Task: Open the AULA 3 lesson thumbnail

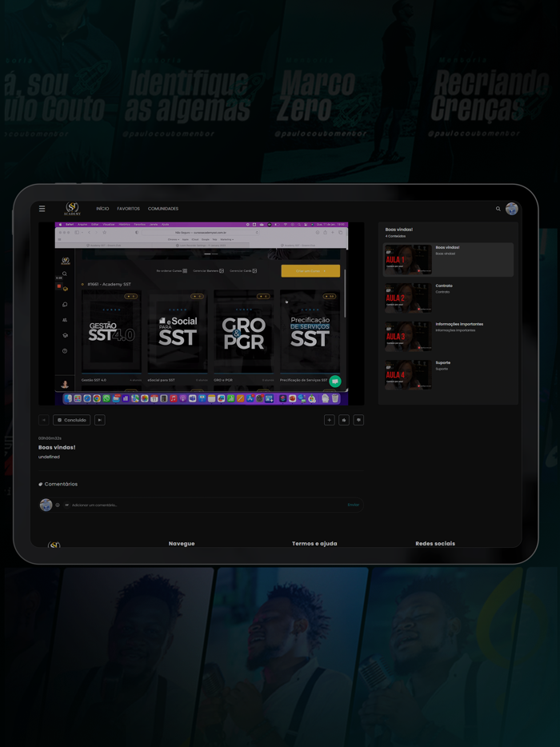Action: [409, 337]
